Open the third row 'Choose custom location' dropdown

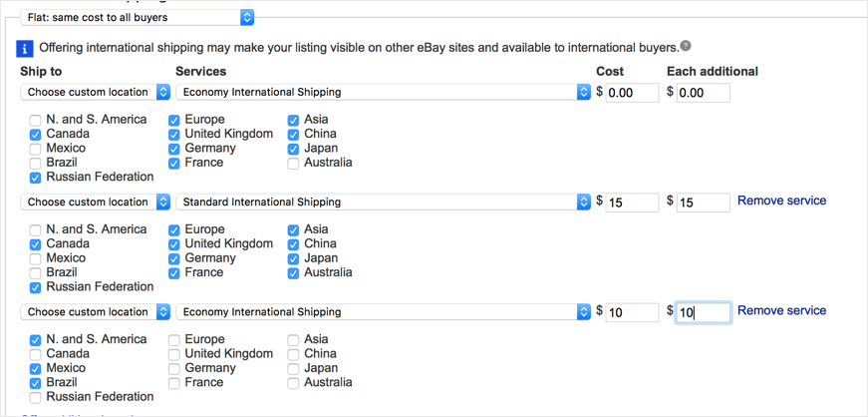[x=96, y=311]
